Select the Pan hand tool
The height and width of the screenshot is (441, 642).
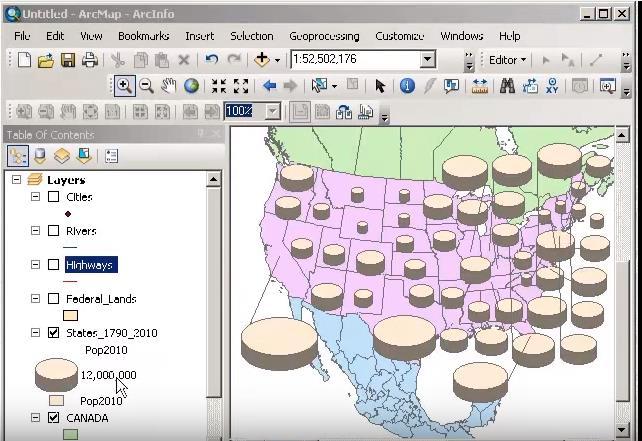168,86
